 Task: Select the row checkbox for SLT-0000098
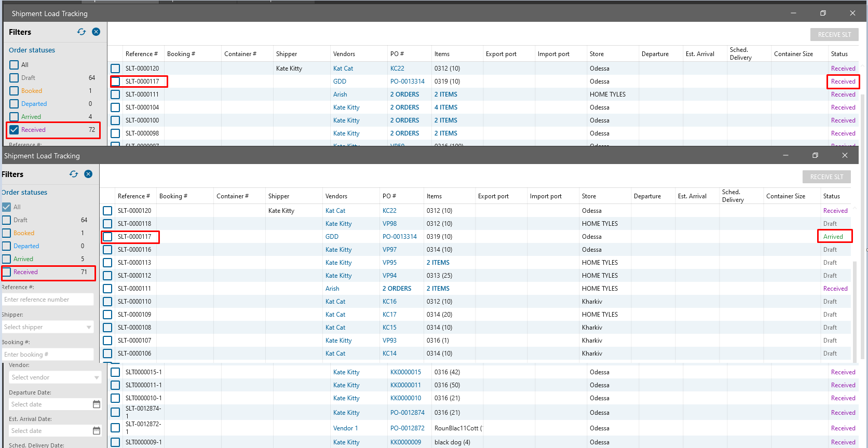tap(115, 133)
